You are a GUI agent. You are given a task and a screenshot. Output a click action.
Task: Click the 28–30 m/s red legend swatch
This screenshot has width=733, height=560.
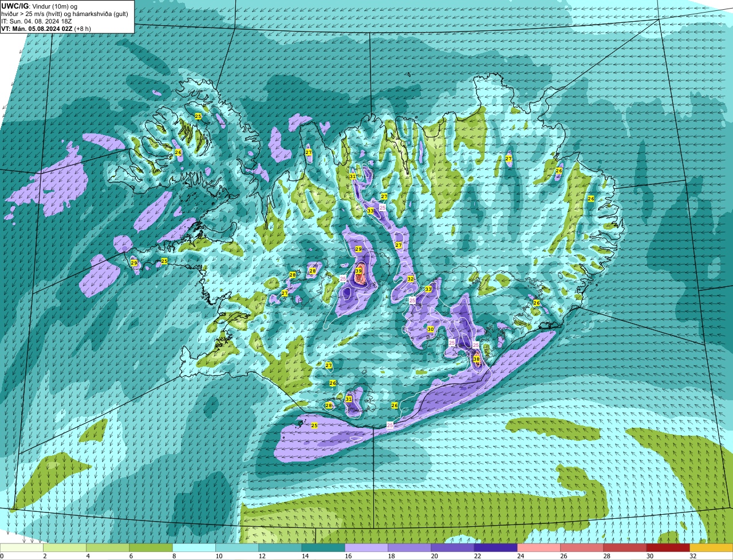(x=625, y=548)
